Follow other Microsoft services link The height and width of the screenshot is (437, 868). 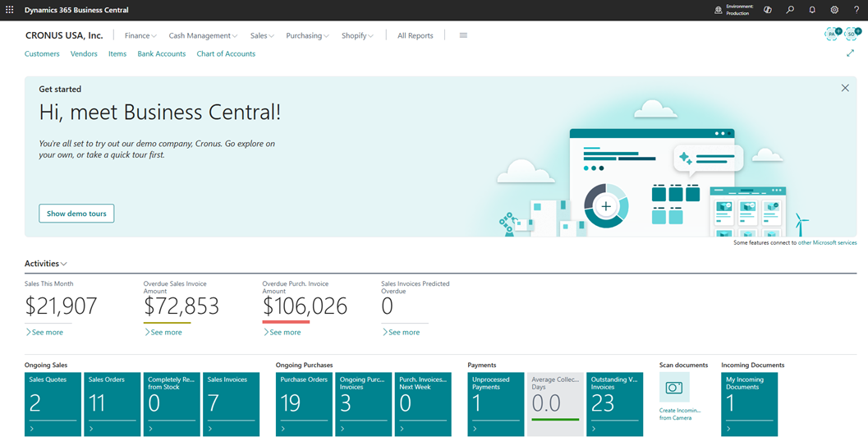click(x=827, y=242)
